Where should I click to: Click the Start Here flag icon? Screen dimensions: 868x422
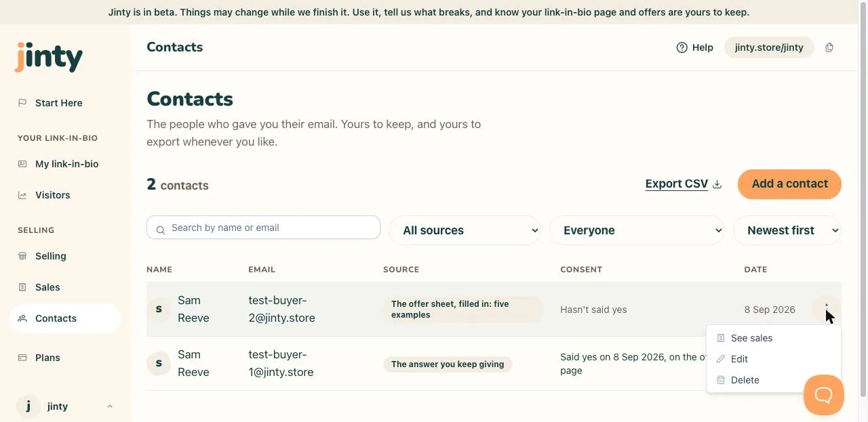[22, 103]
